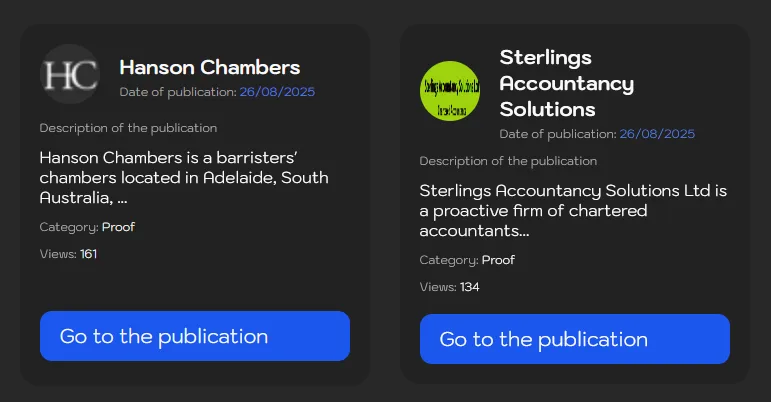This screenshot has height=402, width=771.
Task: Select the Hanson Chambers title
Action: click(x=210, y=68)
